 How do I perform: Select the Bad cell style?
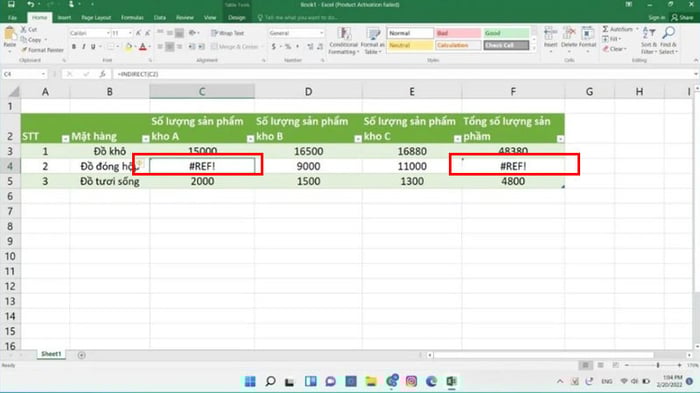[458, 33]
